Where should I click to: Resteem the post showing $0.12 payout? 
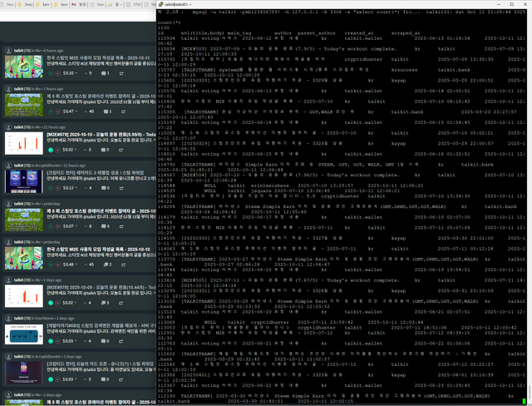[x=121, y=188]
